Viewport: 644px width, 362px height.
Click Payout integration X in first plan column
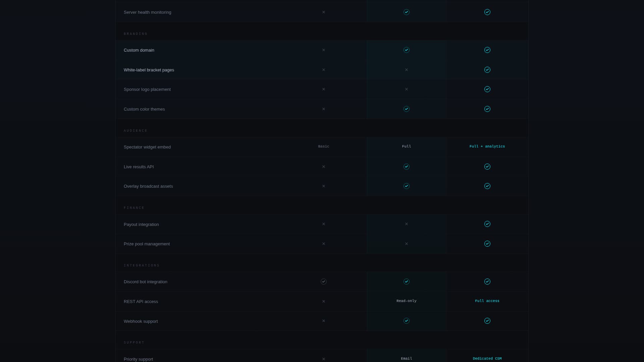tap(324, 224)
